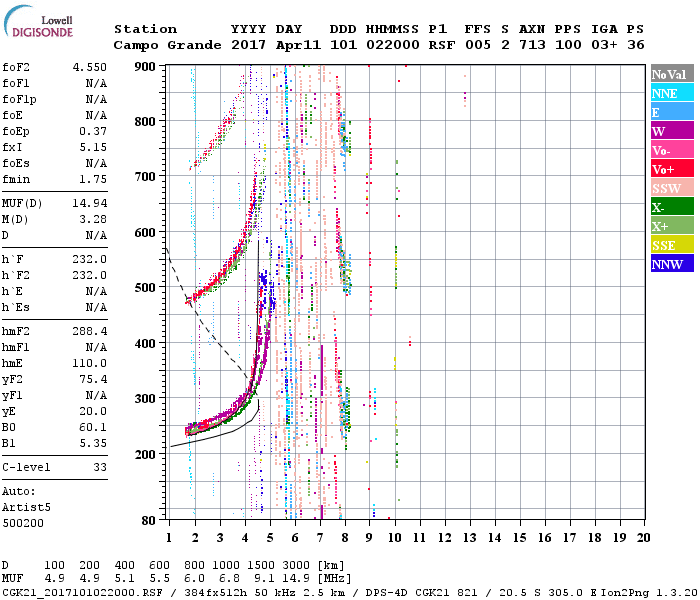The width and height of the screenshot is (700, 600).
Task: Click the yE value 20.0
Action: pyautogui.click(x=93, y=411)
